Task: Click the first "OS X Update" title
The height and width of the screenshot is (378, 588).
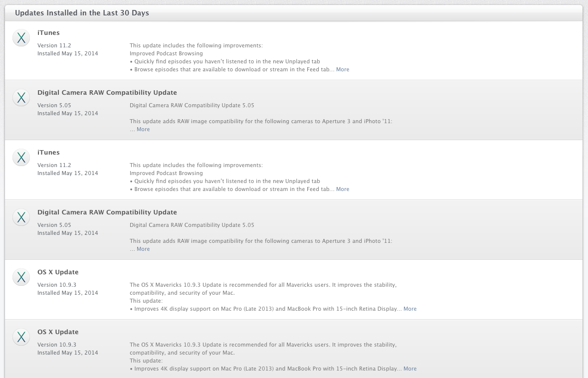Action: pos(58,272)
